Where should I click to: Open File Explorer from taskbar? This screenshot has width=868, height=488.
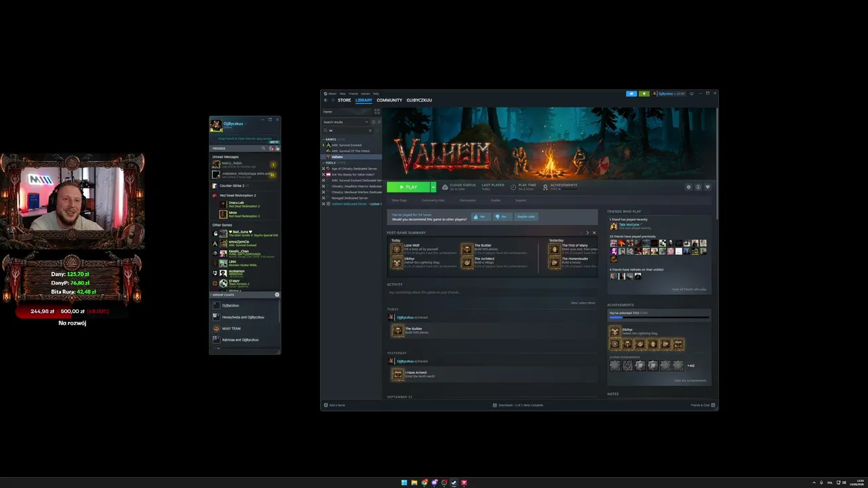coord(414,483)
